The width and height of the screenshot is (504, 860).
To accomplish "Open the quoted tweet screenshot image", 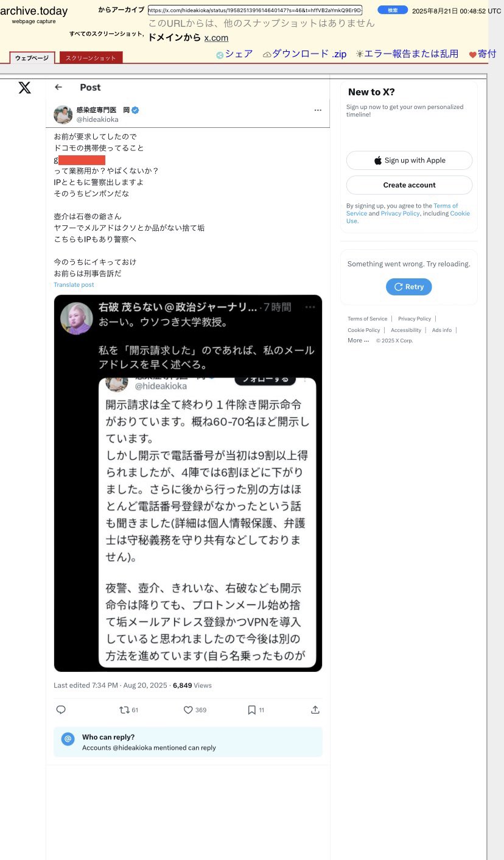I will 188,484.
